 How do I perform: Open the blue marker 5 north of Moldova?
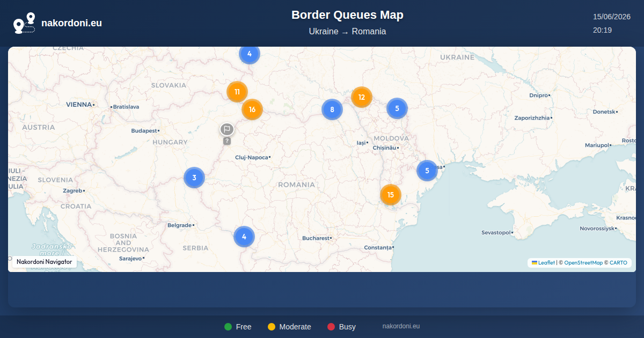pyautogui.click(x=397, y=108)
